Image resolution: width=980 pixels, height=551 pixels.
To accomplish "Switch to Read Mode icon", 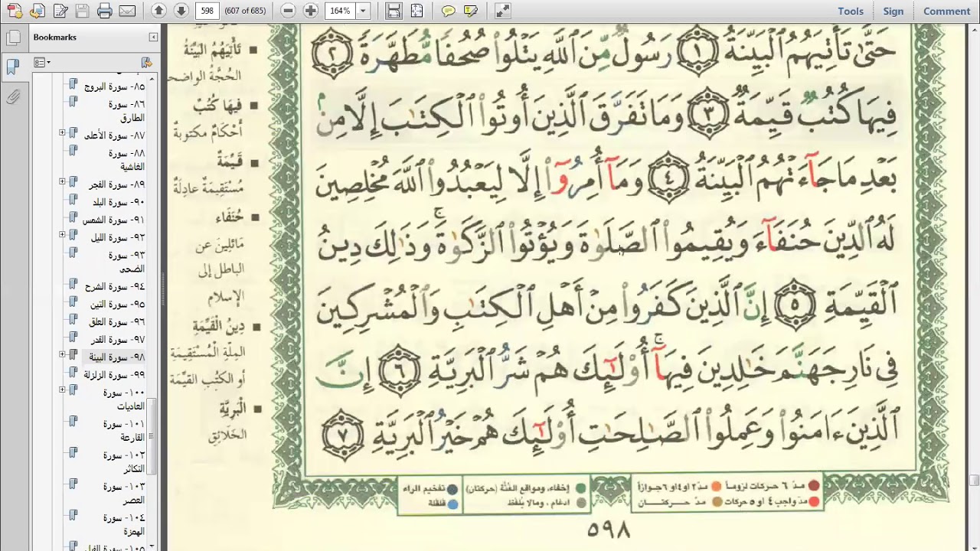I will pos(502,11).
